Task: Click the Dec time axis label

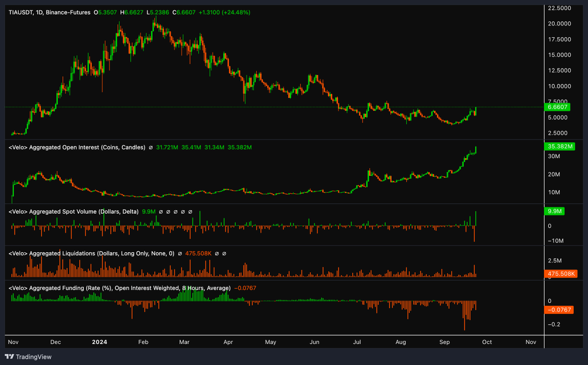Action: 55,341
